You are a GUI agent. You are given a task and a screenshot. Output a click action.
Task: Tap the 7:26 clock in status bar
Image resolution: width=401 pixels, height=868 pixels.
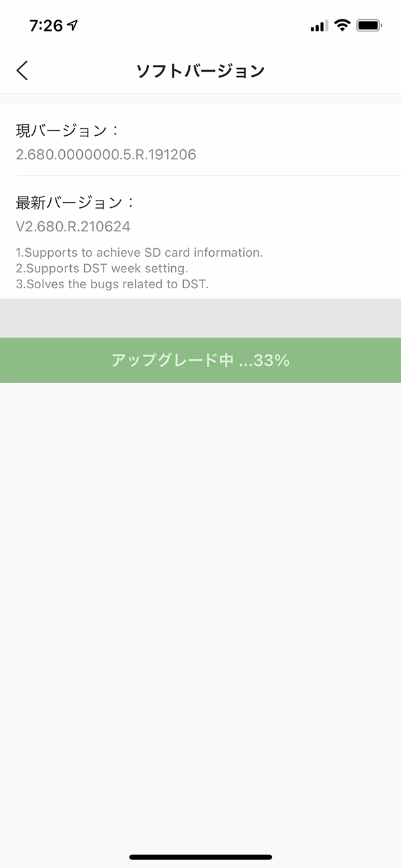pos(46,25)
